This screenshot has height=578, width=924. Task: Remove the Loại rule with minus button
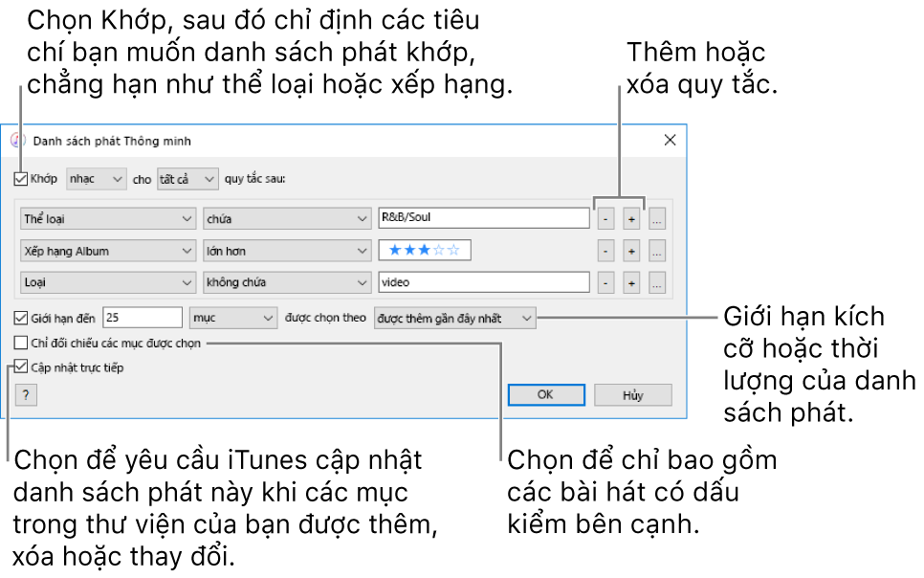(605, 282)
